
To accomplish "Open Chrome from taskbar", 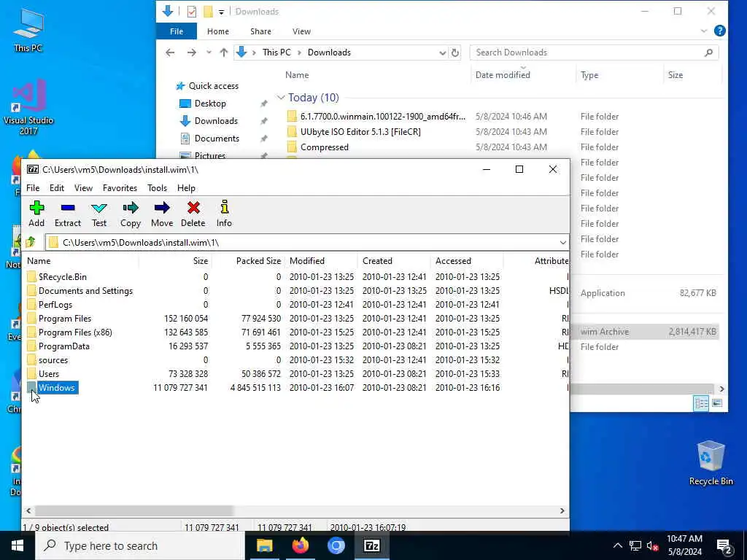I will (336, 545).
